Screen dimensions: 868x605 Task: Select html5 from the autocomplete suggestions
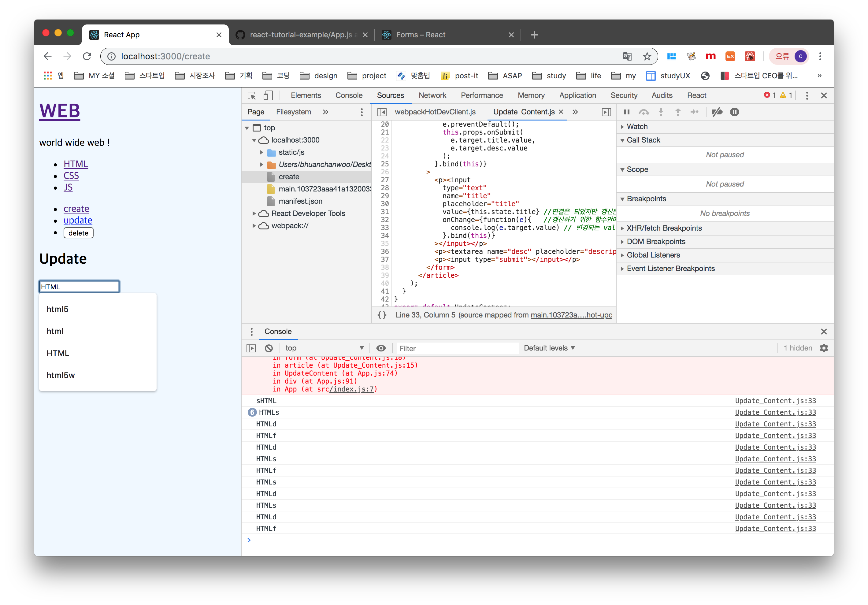[57, 309]
